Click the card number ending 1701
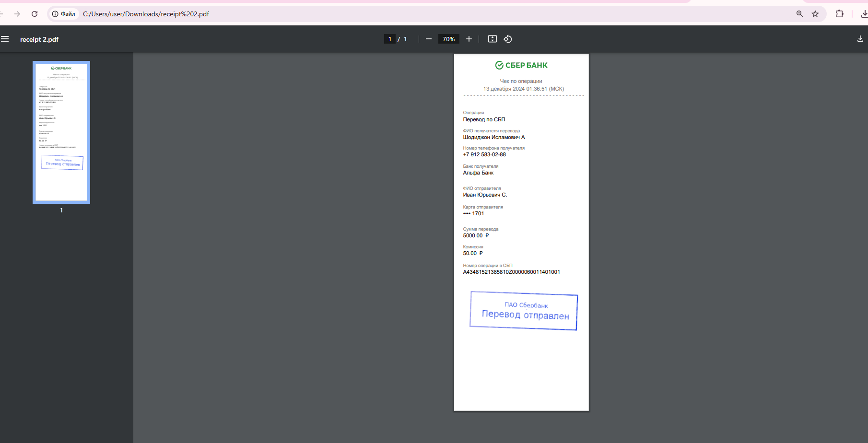Viewport: 868px width, 443px height. click(x=473, y=213)
